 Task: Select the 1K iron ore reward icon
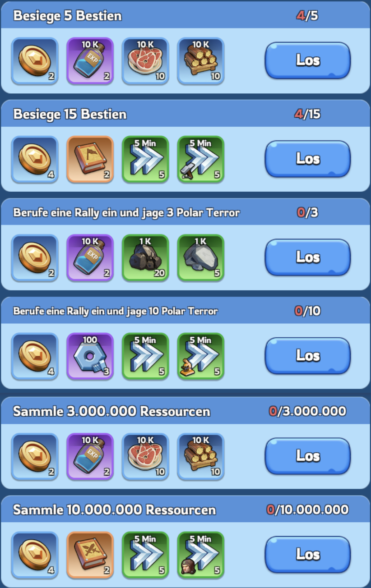pyautogui.click(x=201, y=258)
